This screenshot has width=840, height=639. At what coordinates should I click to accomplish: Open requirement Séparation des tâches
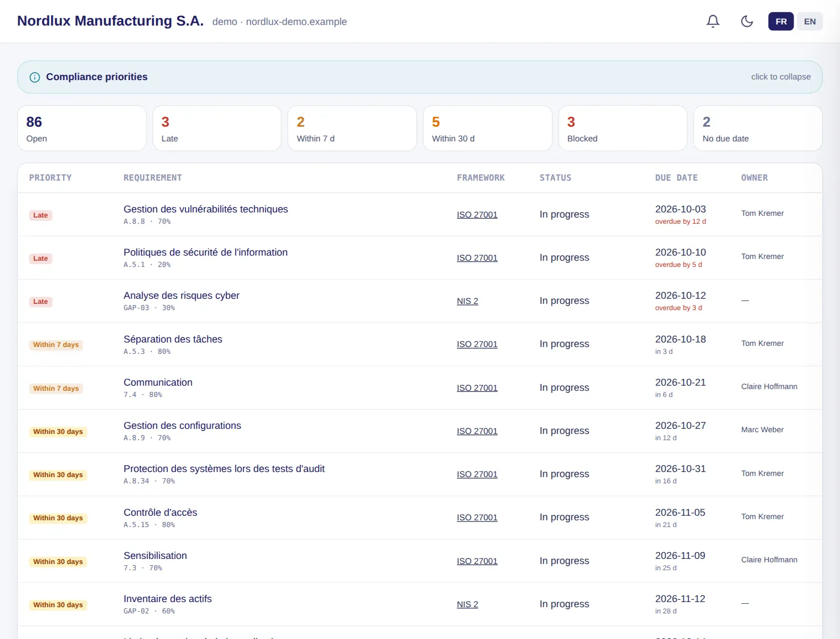173,339
